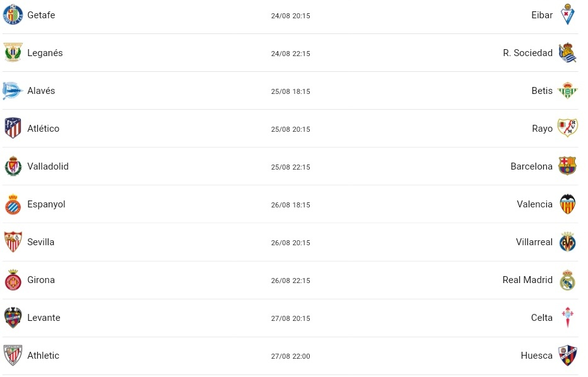Open the Rayo team name link
This screenshot has width=588, height=377.
(542, 129)
